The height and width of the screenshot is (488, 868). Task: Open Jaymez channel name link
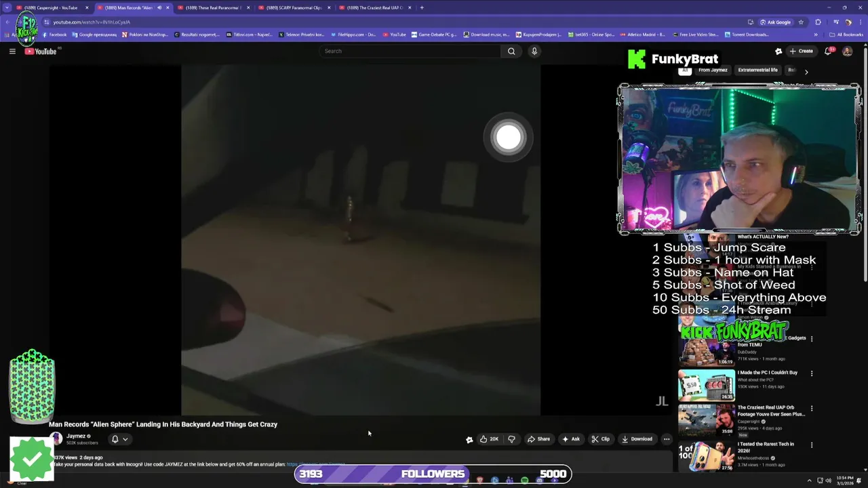point(76,436)
